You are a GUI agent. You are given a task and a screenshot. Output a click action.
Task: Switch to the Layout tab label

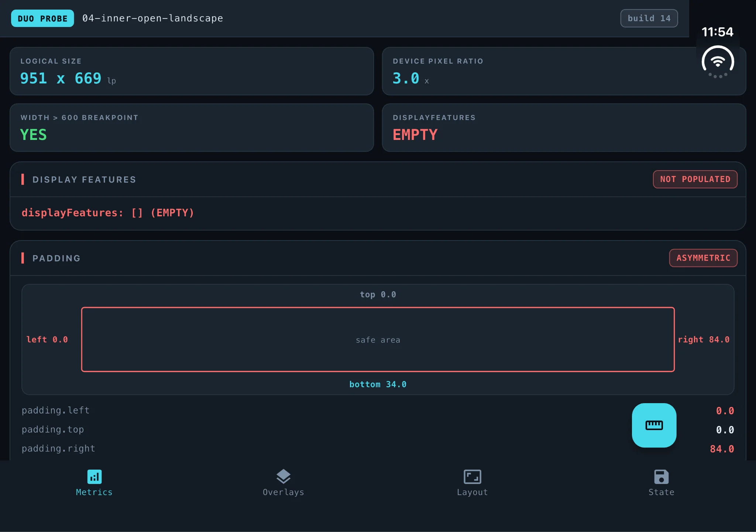tap(472, 492)
